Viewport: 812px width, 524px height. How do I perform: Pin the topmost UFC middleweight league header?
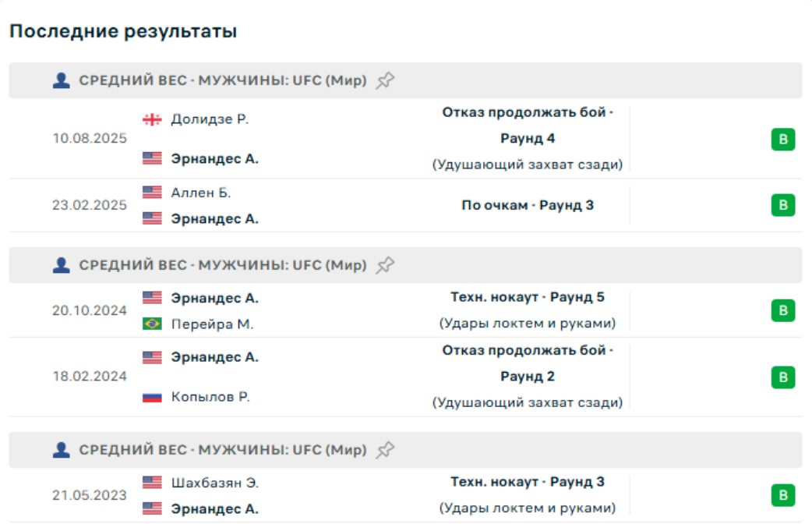coord(385,80)
